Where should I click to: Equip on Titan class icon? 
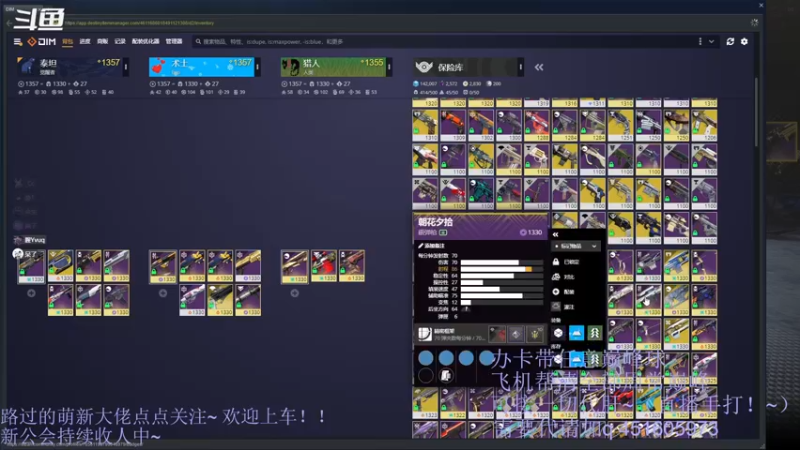click(x=558, y=333)
